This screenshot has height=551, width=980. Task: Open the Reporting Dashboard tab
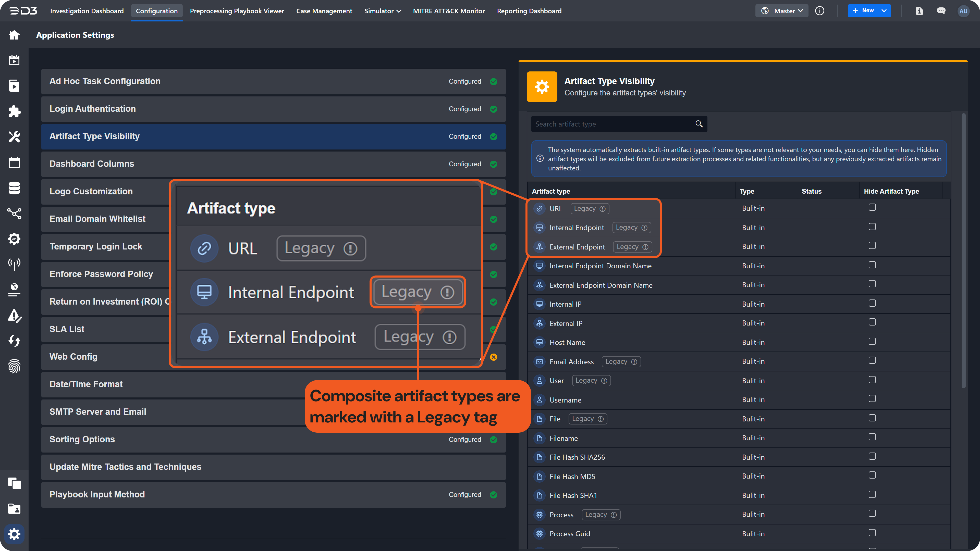tap(529, 11)
